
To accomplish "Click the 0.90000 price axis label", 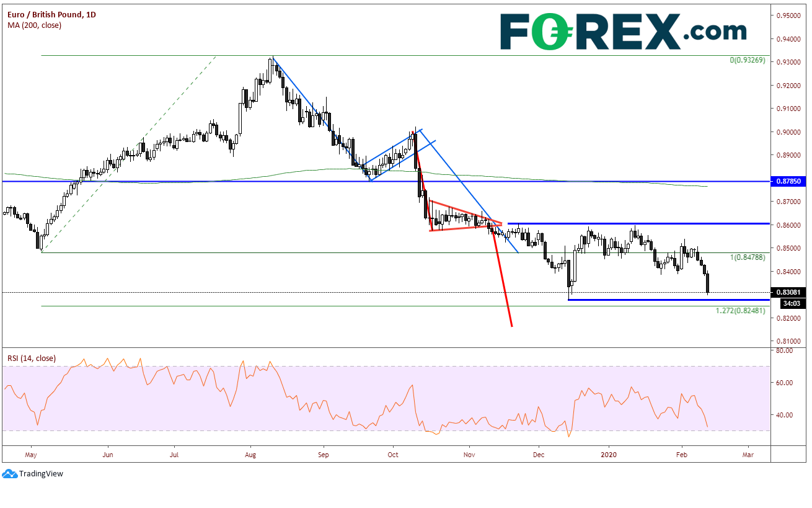I will [788, 132].
